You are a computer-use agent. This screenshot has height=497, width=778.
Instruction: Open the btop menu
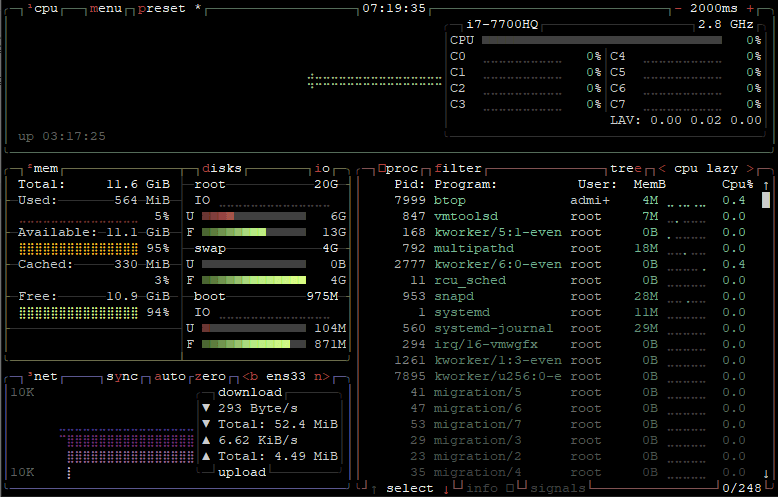[x=106, y=8]
